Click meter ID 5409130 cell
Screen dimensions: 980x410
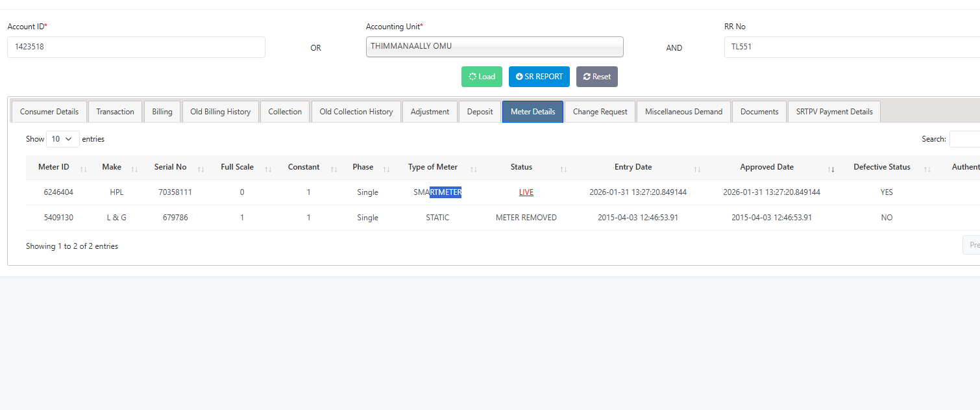[58, 218]
